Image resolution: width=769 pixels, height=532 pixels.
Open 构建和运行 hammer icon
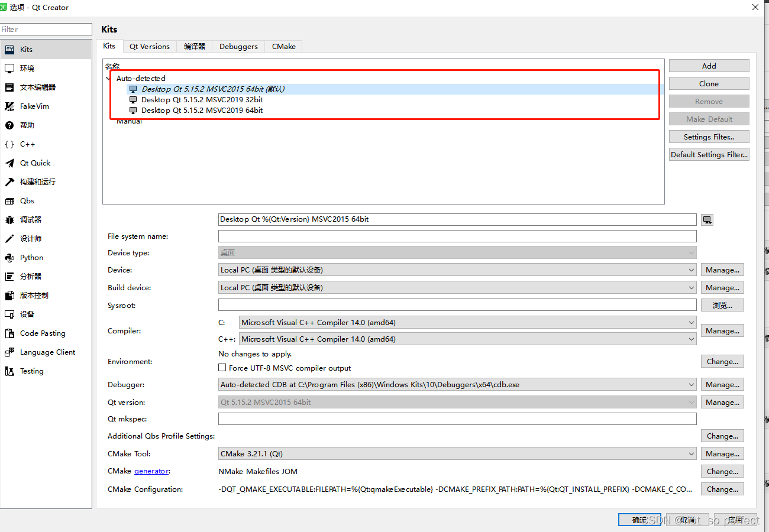[9, 181]
